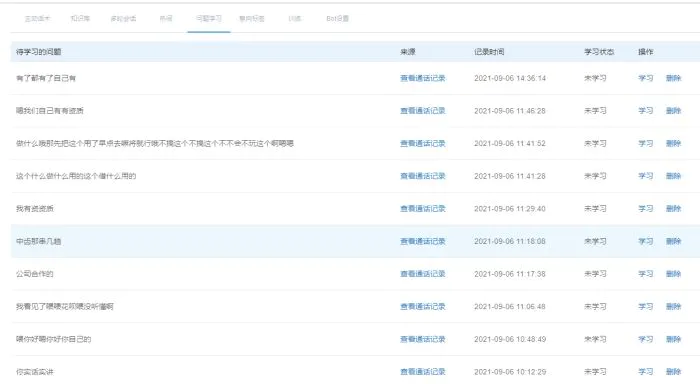Open call record of the 11:41:28 row
The height and width of the screenshot is (384, 700).
(x=423, y=176)
